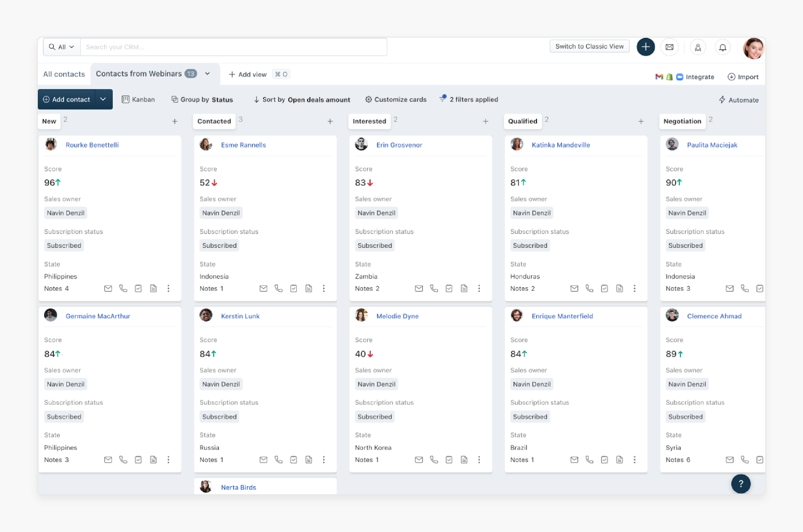The width and height of the screenshot is (803, 532).
Task: Call Melodie Dyne using phone icon
Action: coord(434,460)
